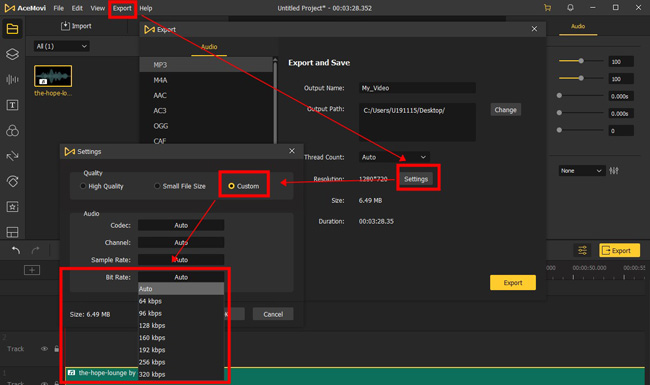The image size is (650, 385).
Task: Open the notification bell icon
Action: 570,8
